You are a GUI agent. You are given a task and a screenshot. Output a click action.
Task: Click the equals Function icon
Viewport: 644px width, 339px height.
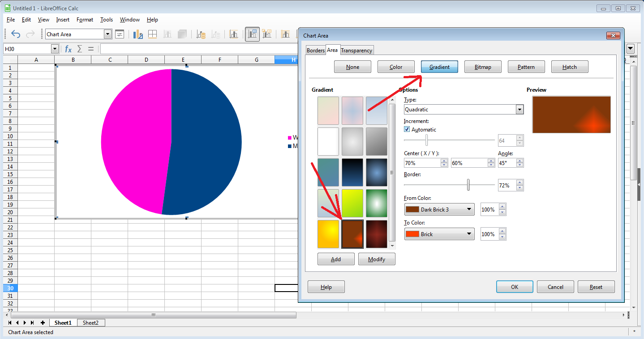pos(91,49)
